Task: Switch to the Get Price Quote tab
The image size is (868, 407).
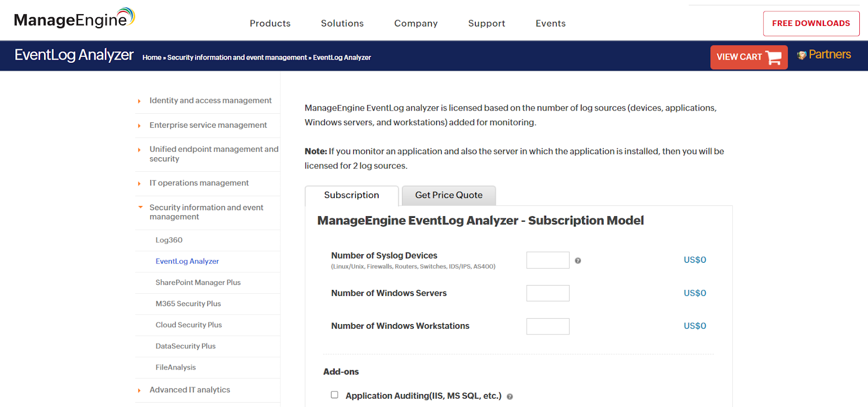Action: point(449,196)
